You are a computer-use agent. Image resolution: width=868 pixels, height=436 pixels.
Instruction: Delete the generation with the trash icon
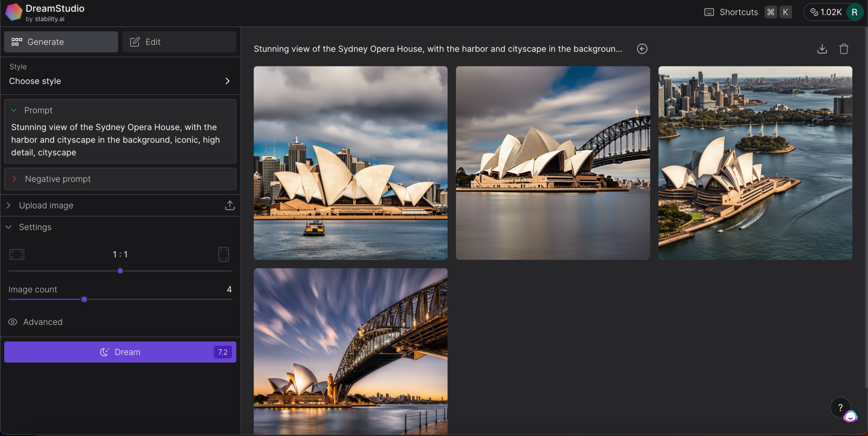(x=844, y=49)
